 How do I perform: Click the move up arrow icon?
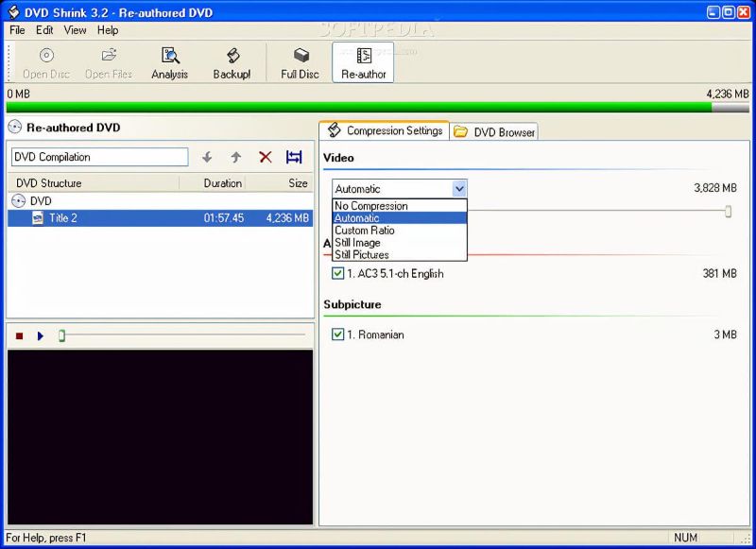[236, 157]
